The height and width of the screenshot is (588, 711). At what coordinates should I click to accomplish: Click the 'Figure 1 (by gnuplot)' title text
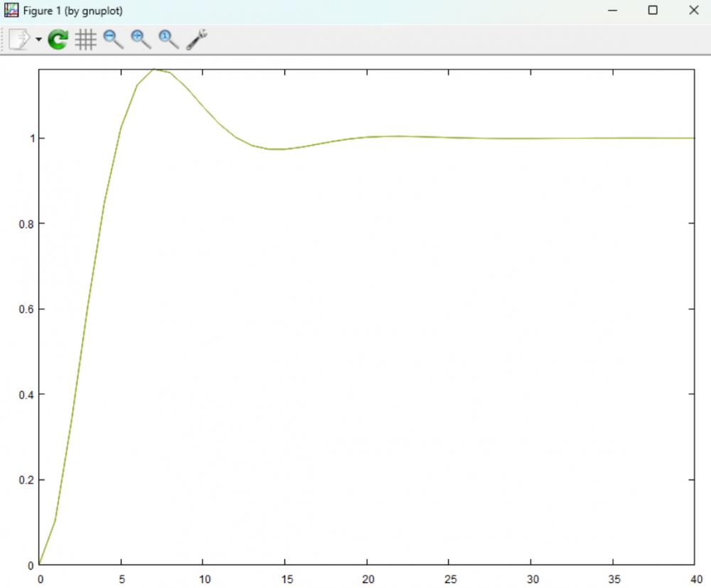pyautogui.click(x=73, y=11)
